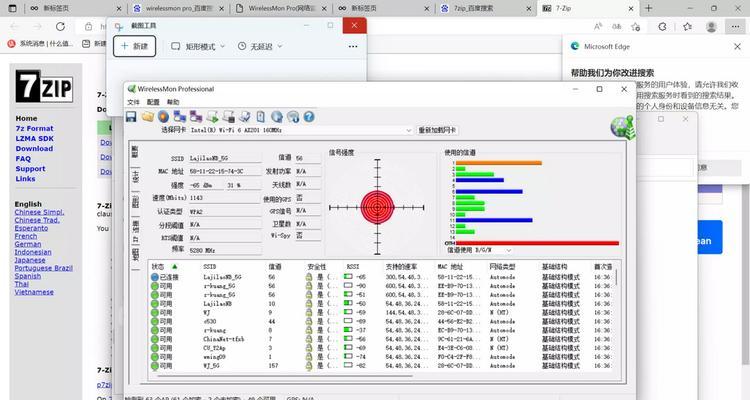Click the SSID field showing LajilaoNB_5G

click(x=225, y=158)
